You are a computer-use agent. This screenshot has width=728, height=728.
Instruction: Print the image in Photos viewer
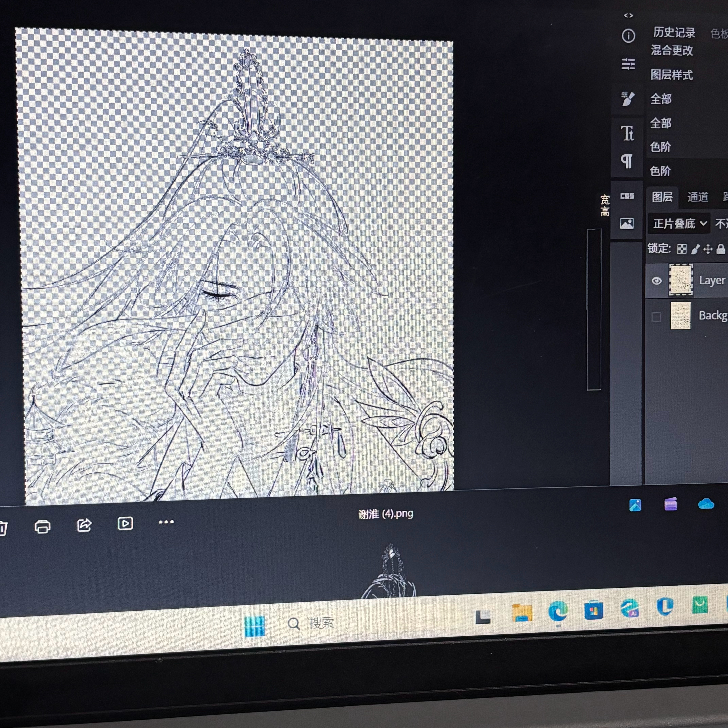click(43, 526)
